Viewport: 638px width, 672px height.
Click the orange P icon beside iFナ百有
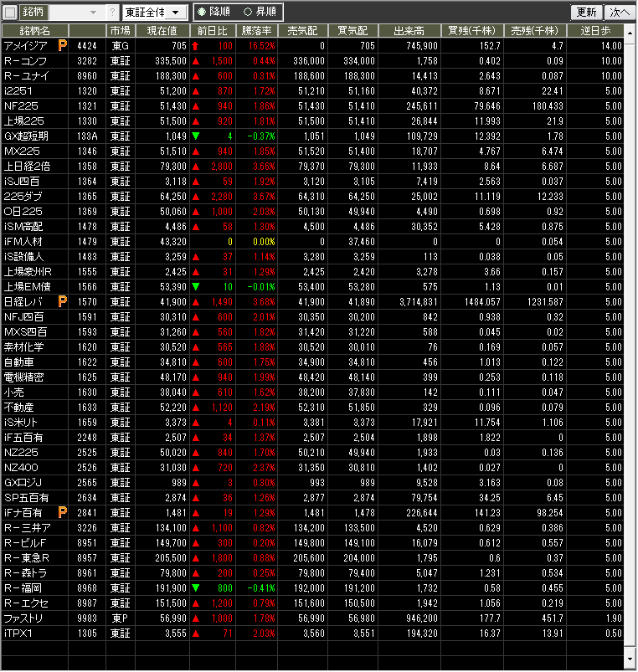62,512
